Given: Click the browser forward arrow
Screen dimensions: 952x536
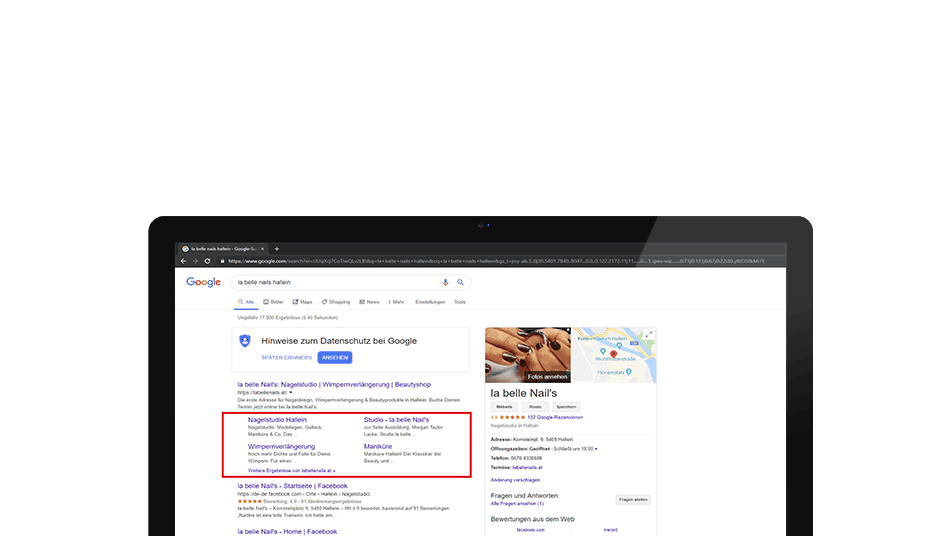Looking at the screenshot, I should (195, 261).
